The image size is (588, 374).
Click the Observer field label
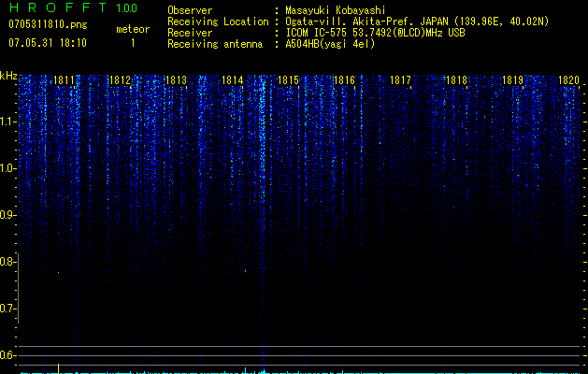[x=190, y=10]
